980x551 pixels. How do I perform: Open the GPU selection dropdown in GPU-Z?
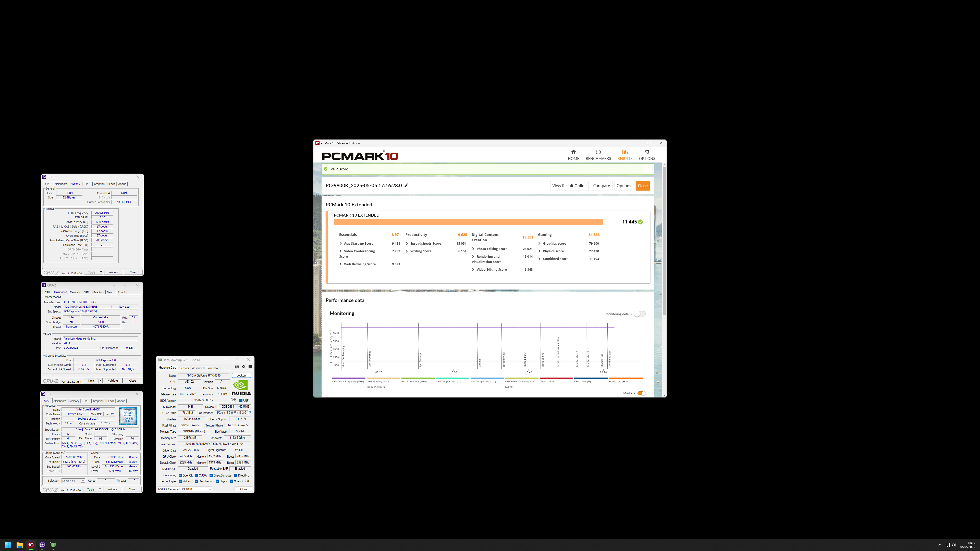click(185, 490)
